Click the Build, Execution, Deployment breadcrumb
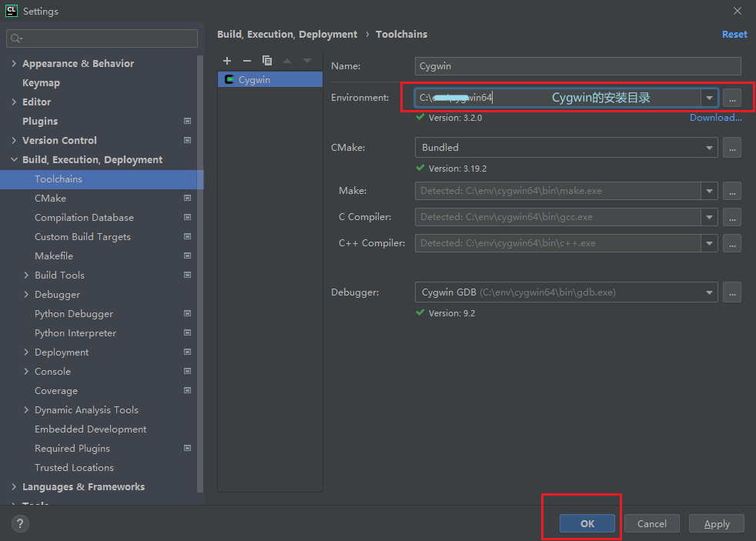This screenshot has height=541, width=756. [x=287, y=34]
